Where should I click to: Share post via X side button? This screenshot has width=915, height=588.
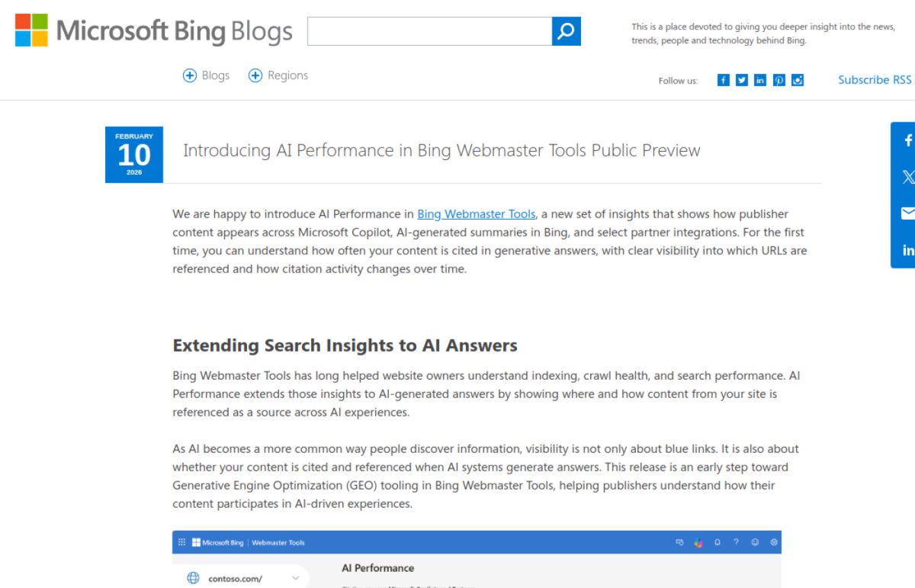point(907,177)
